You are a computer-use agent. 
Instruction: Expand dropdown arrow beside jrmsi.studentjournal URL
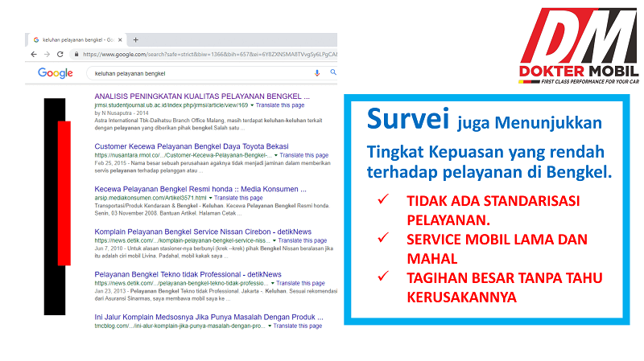pos(252,105)
